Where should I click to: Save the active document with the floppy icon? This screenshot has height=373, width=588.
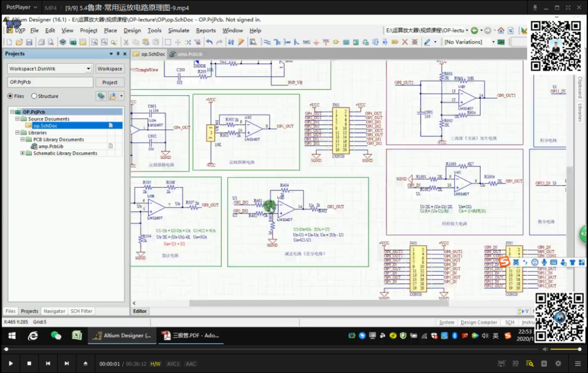tap(29, 42)
